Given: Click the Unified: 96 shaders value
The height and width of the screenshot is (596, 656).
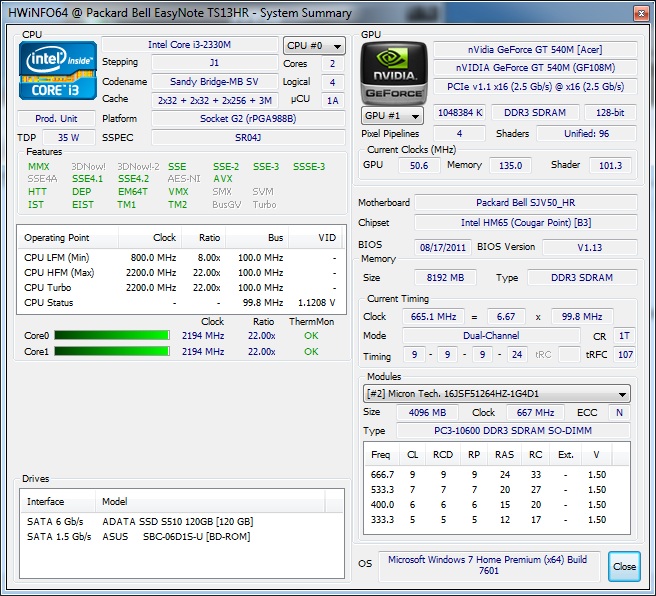Looking at the screenshot, I should point(586,134).
